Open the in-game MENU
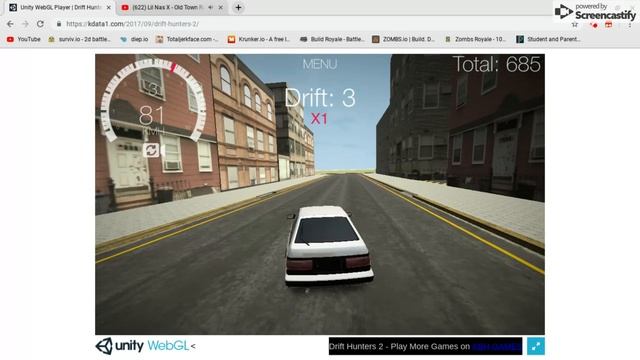 [x=320, y=64]
